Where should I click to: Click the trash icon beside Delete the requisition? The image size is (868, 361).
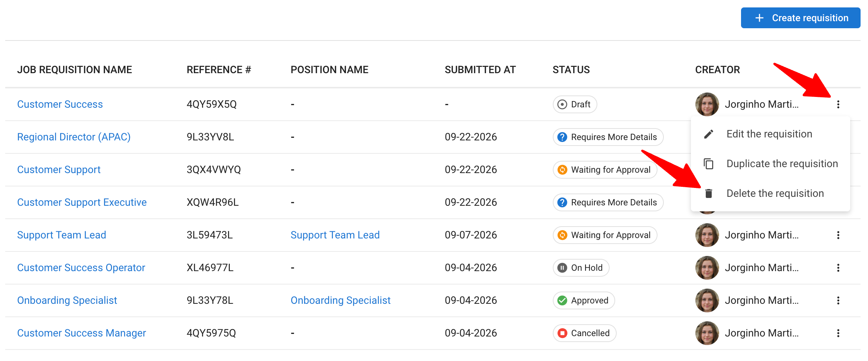pyautogui.click(x=709, y=193)
